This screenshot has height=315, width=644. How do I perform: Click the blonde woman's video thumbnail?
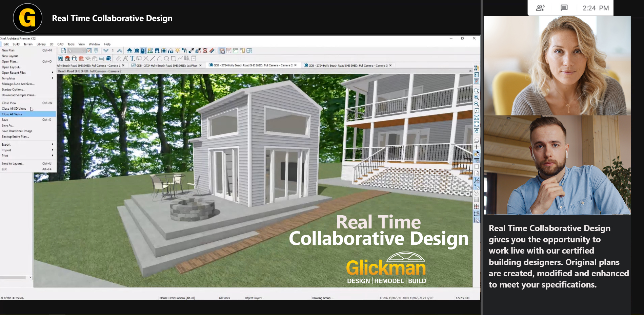[557, 66]
